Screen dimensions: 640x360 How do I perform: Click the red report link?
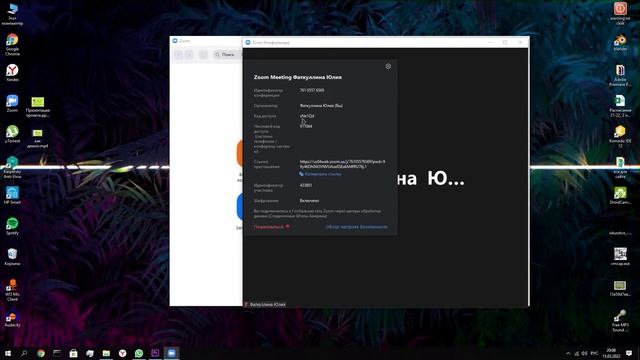click(x=272, y=227)
